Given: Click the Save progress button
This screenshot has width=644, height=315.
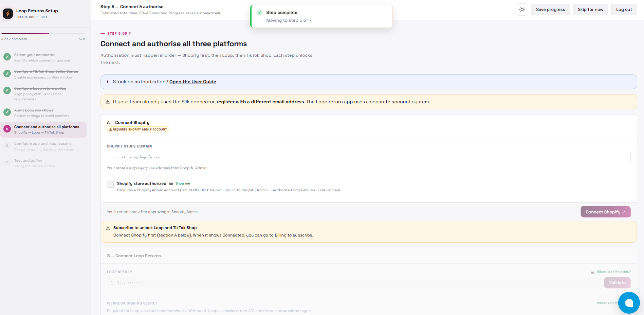Looking at the screenshot, I should (550, 10).
